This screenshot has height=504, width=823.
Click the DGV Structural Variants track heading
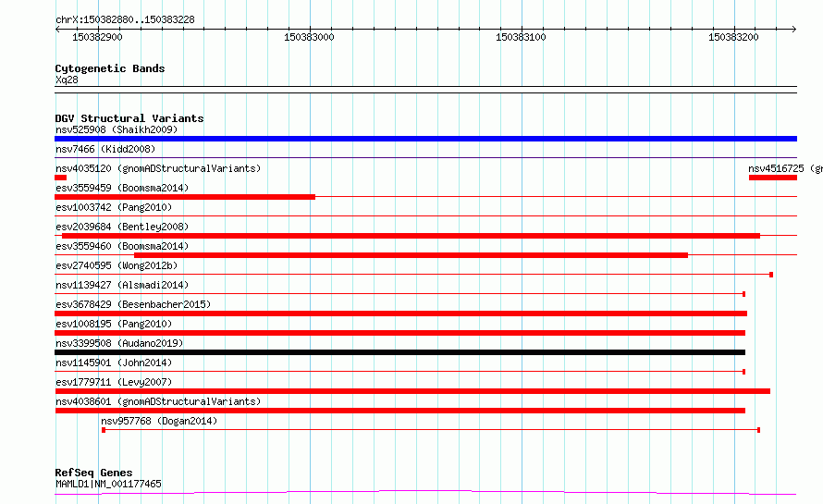point(129,118)
